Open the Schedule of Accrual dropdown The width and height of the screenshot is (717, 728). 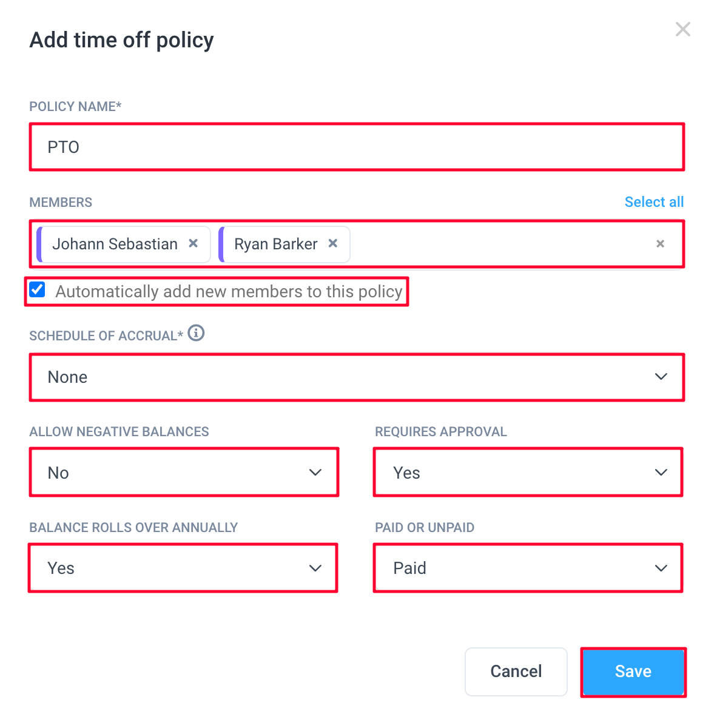(x=357, y=377)
